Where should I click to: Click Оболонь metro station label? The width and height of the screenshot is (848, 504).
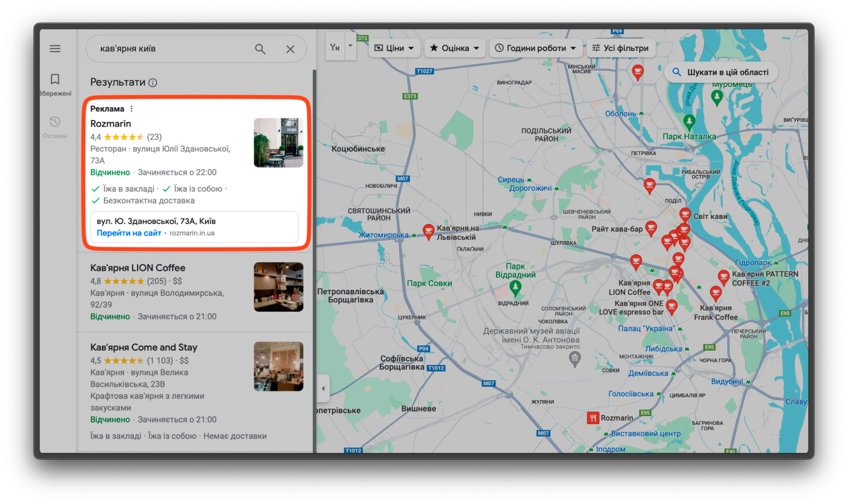coord(620,114)
